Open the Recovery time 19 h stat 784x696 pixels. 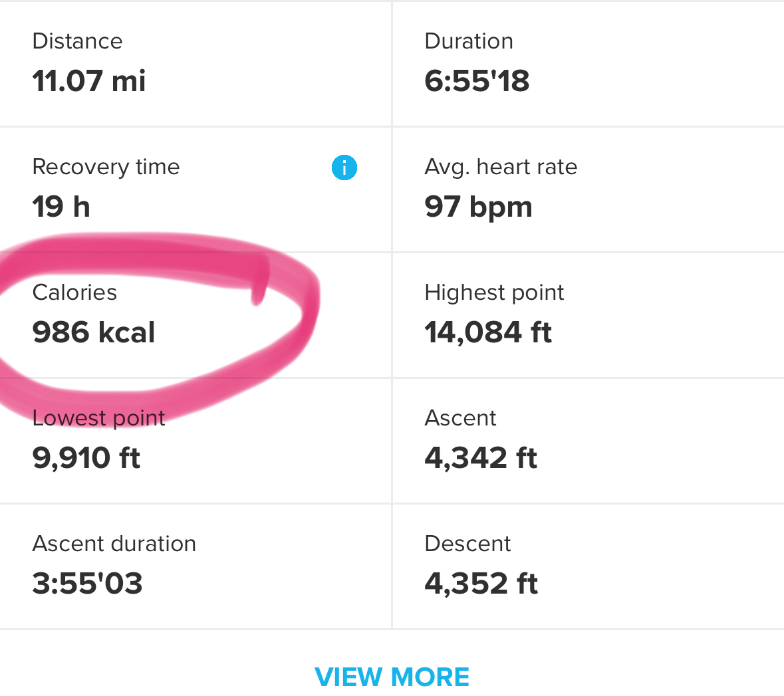196,189
